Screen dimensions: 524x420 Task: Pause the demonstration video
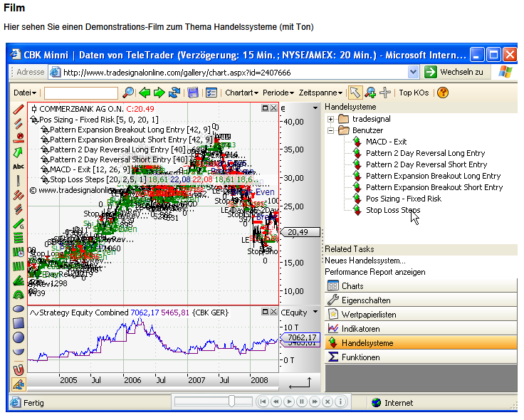click(x=302, y=401)
